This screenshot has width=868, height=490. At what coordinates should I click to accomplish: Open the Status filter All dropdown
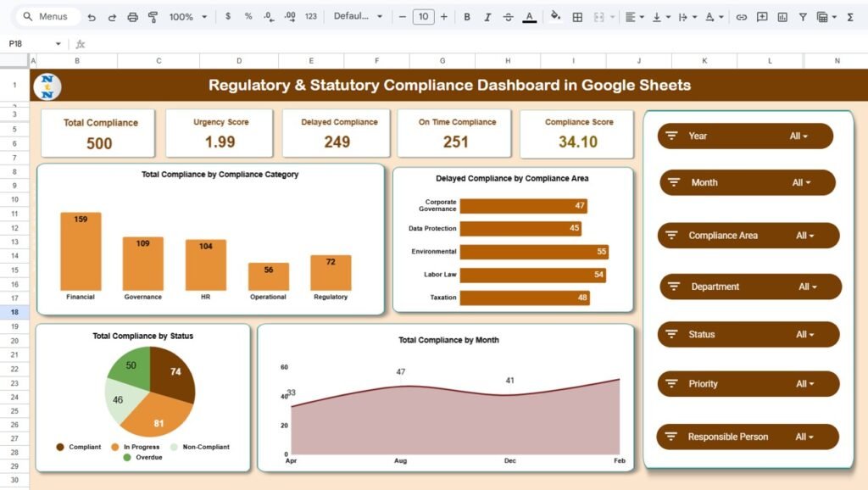805,334
